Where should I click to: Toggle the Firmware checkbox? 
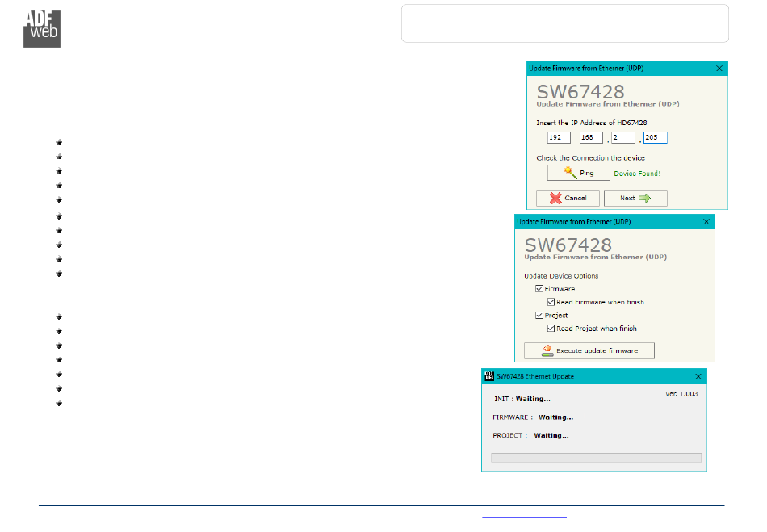coord(539,289)
